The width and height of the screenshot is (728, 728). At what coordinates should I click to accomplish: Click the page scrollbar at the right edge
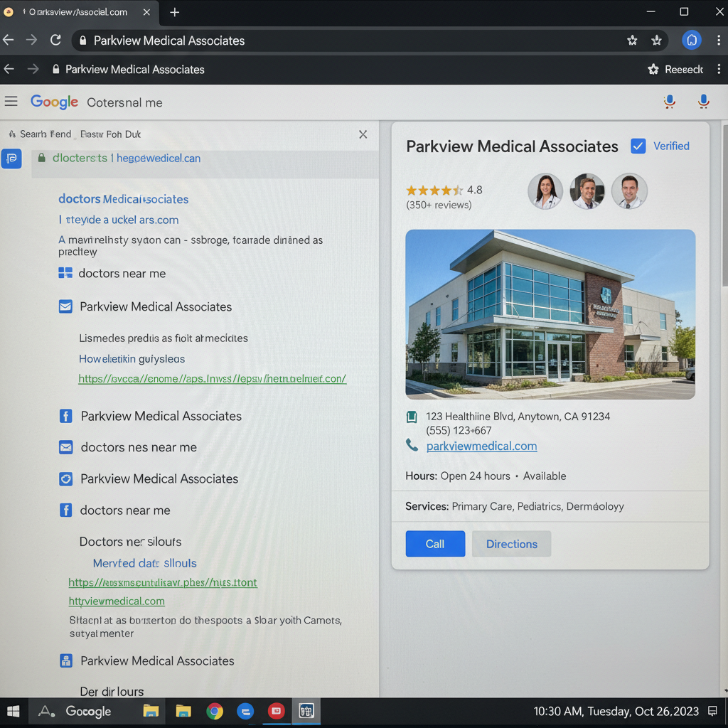tap(724, 204)
